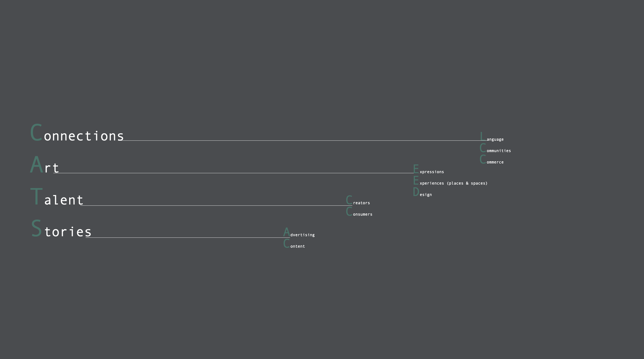Image resolution: width=644 pixels, height=359 pixels.
Task: Open Experiences (places & spaces) entry
Action: (450, 181)
